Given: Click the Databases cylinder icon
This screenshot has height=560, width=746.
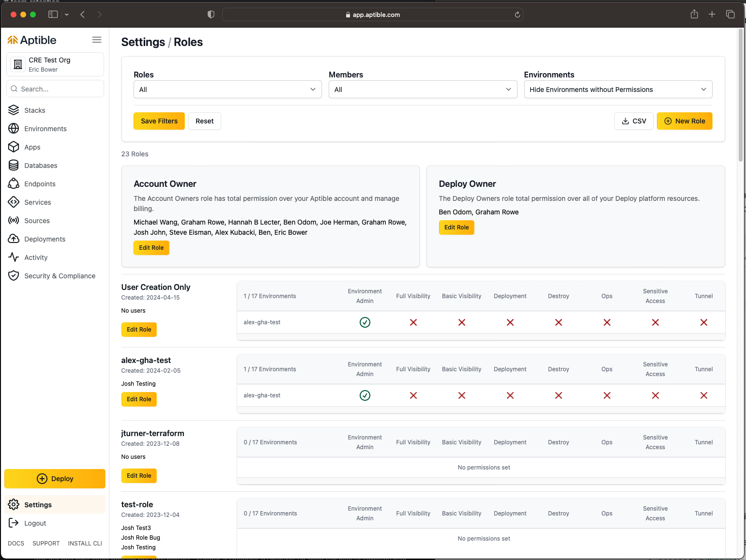Looking at the screenshot, I should point(14,166).
